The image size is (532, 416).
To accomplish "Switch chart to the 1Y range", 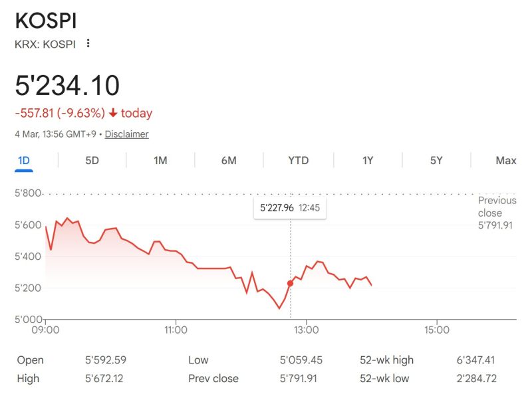I will [x=368, y=161].
